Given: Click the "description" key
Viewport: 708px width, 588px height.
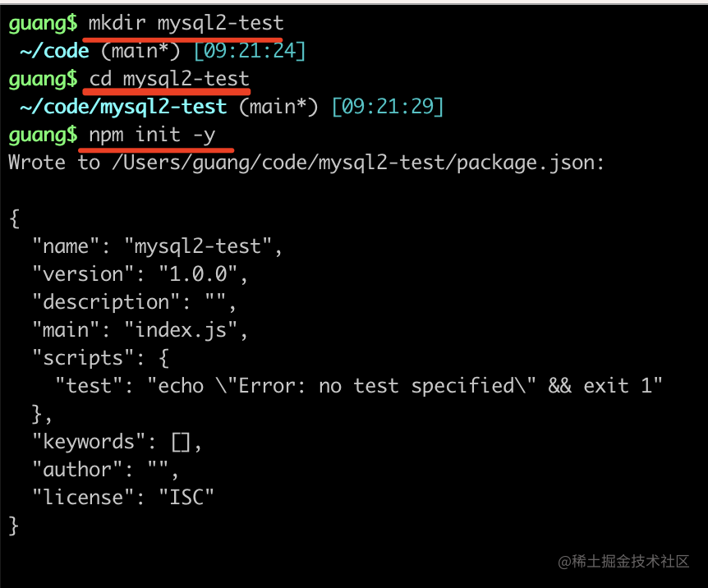Looking at the screenshot, I should [x=101, y=301].
